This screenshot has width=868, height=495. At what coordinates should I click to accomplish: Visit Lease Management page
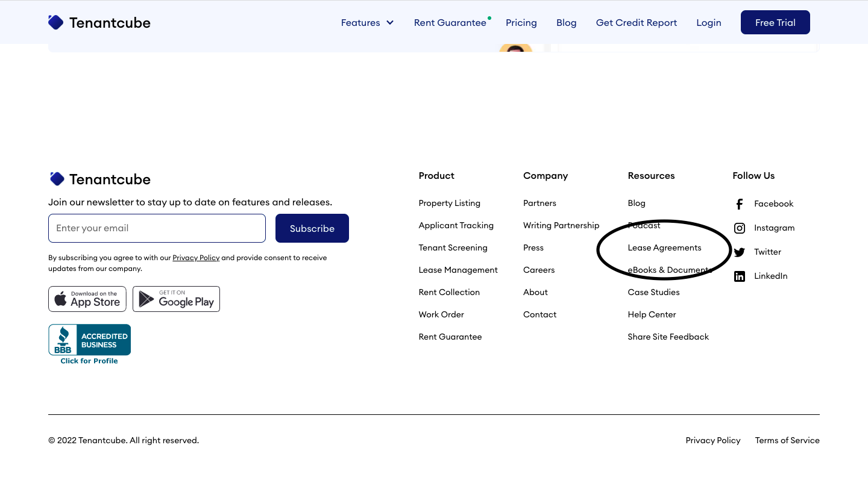point(458,270)
